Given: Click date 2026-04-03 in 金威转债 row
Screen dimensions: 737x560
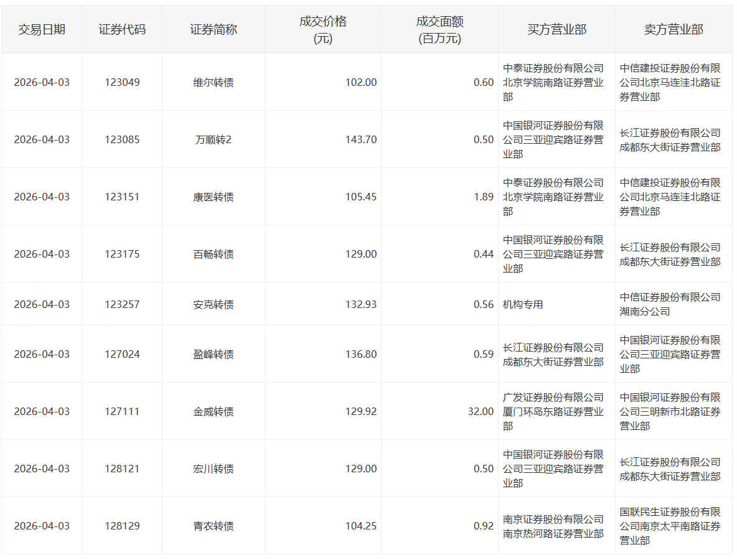Looking at the screenshot, I should point(42,411).
